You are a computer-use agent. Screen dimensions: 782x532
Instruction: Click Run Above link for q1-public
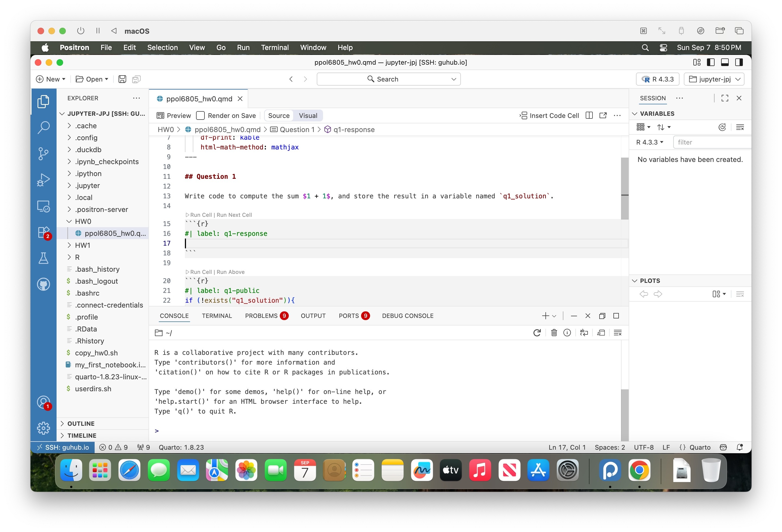pyautogui.click(x=231, y=272)
